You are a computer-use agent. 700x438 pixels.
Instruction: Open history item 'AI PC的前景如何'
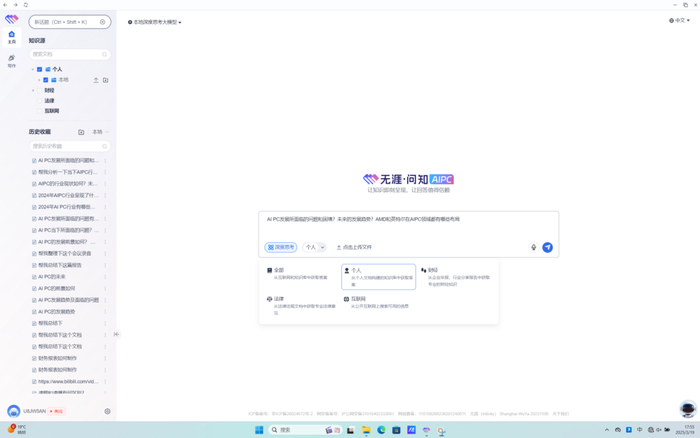[x=56, y=288]
